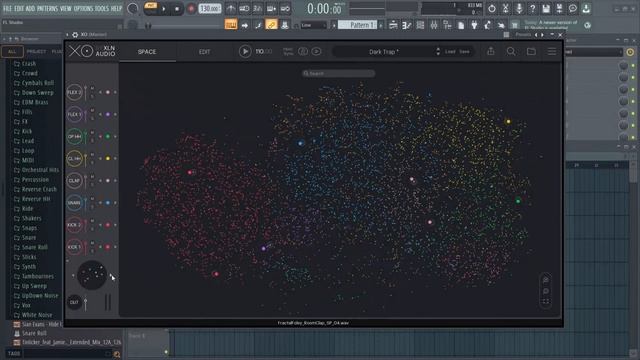Click the XO magnifier search icon

click(x=511, y=51)
